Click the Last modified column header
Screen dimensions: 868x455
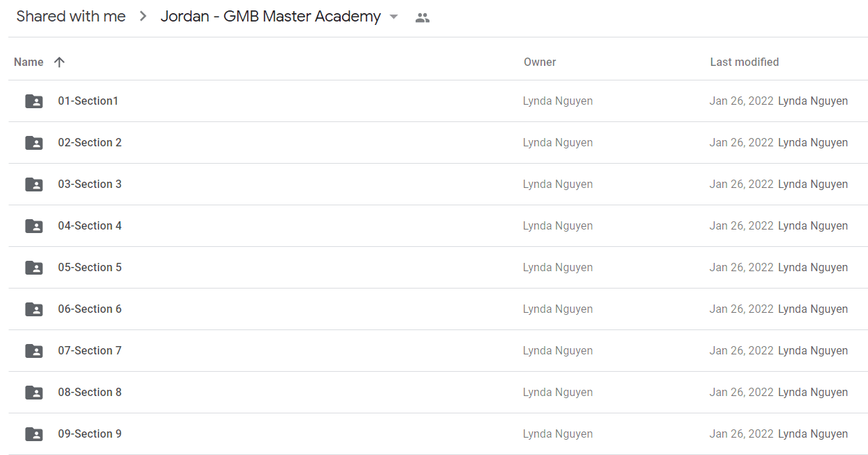(744, 62)
